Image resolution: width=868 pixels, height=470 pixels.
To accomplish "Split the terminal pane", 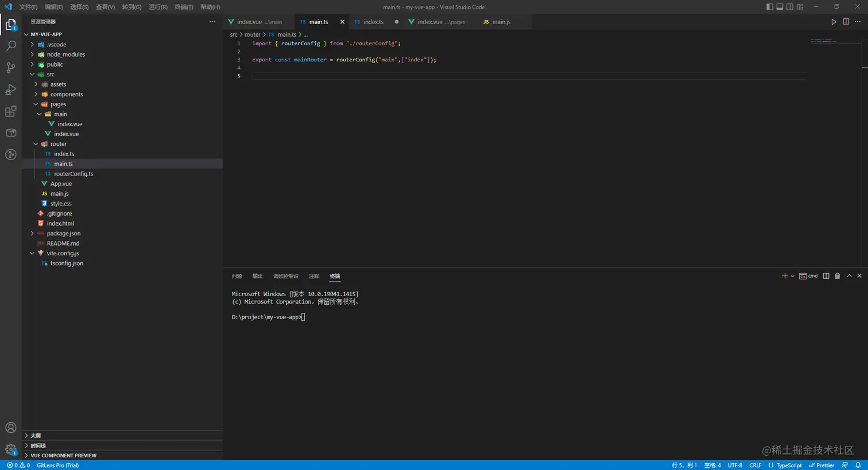I will (826, 276).
